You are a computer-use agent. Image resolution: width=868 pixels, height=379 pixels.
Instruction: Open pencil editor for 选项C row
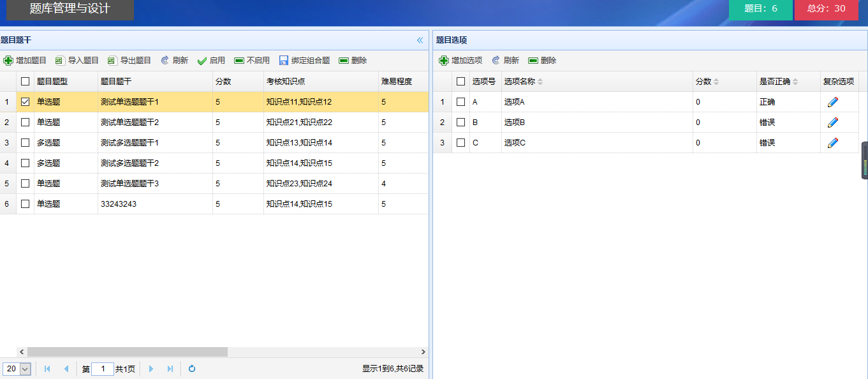[832, 143]
